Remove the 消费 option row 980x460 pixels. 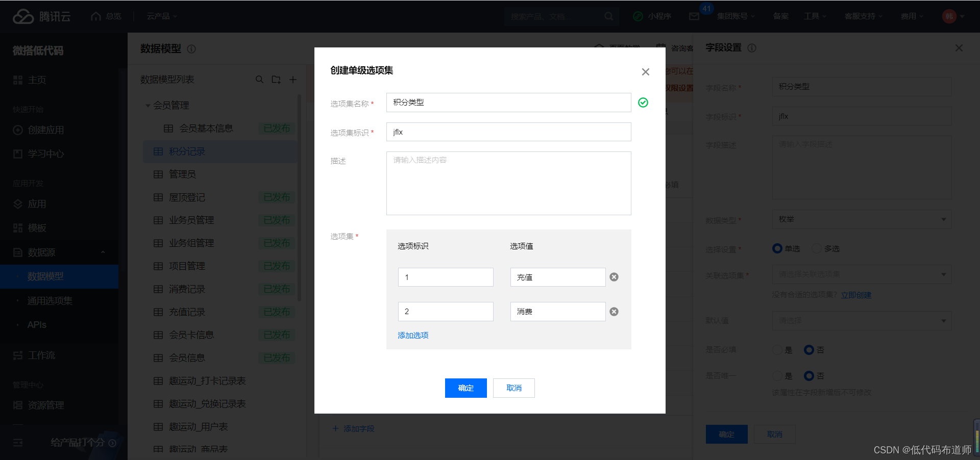[x=614, y=312]
